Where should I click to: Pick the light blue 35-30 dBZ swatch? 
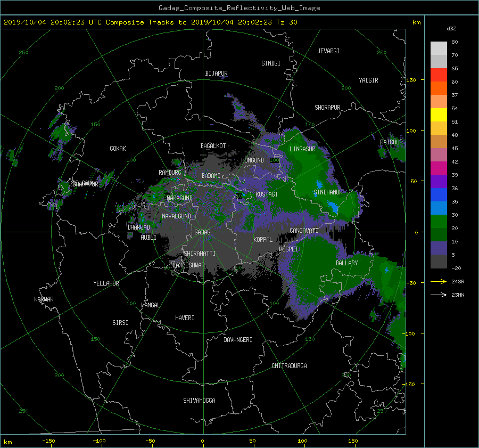click(x=439, y=208)
